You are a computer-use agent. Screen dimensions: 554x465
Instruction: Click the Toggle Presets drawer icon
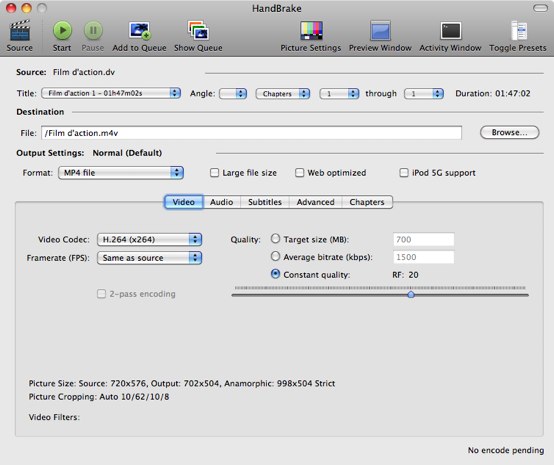[x=518, y=31]
